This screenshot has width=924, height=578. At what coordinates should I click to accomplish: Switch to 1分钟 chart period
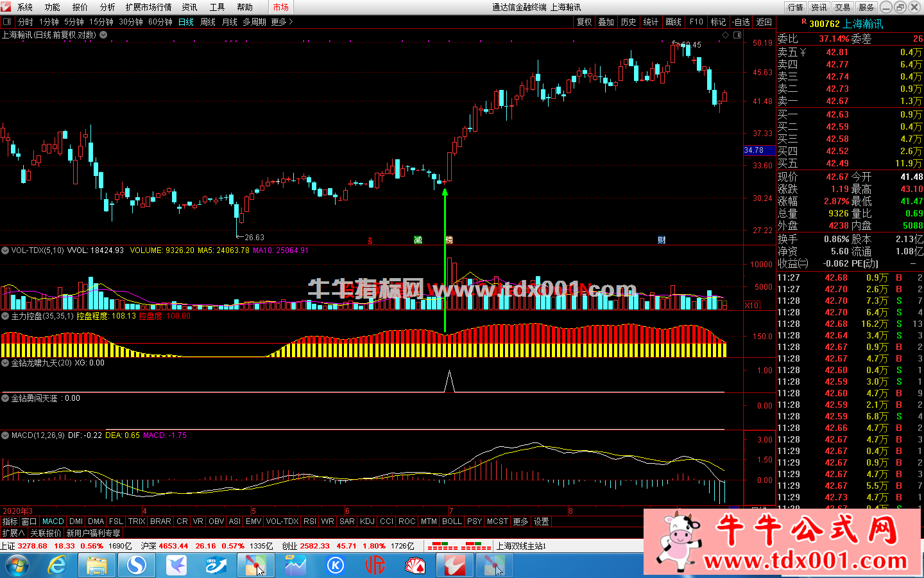[49, 22]
